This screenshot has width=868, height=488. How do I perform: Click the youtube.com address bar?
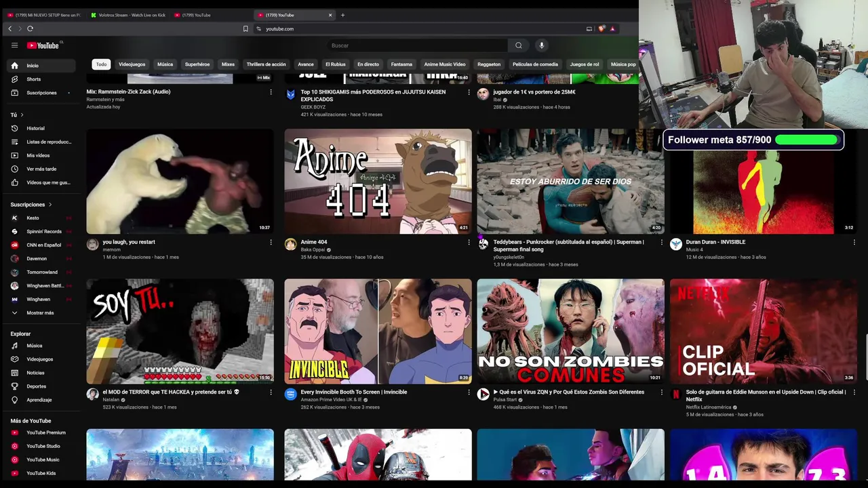(x=420, y=28)
